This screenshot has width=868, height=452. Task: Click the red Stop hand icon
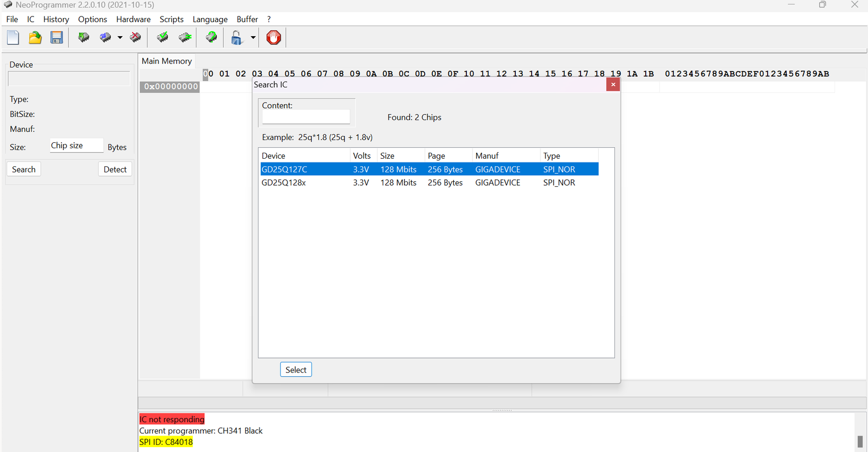pyautogui.click(x=273, y=38)
